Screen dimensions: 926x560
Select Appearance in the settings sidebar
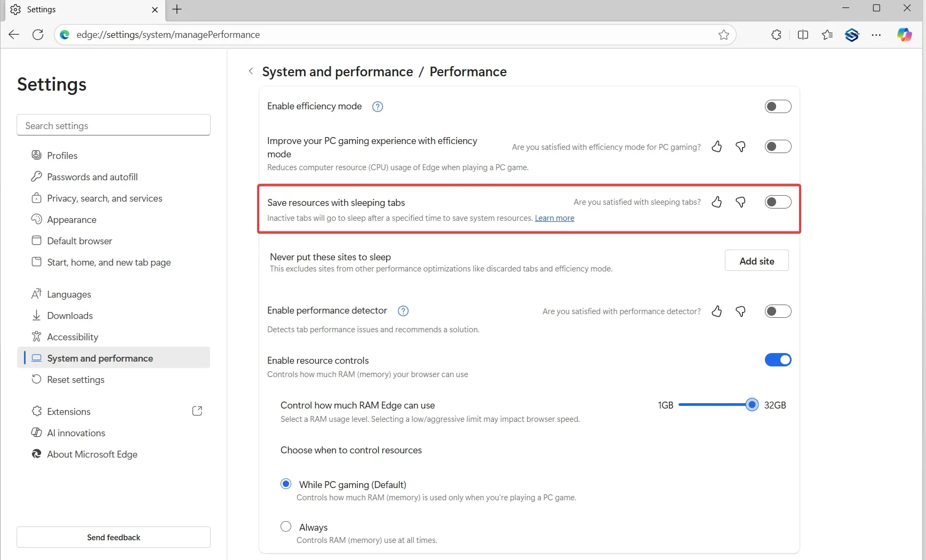72,219
